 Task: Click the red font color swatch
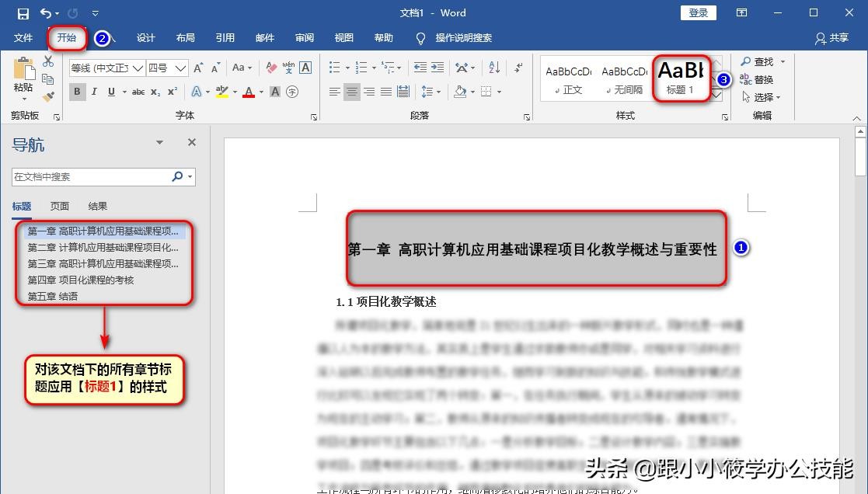coord(249,92)
